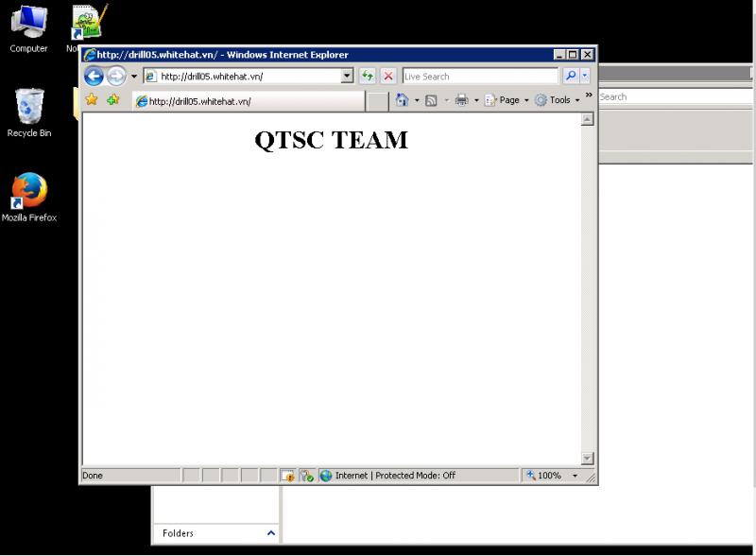The height and width of the screenshot is (556, 756).
Task: Click the phishing filter status icon
Action: pyautogui.click(x=306, y=476)
